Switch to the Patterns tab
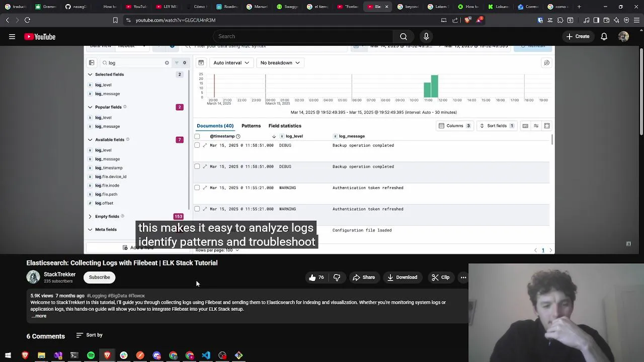The height and width of the screenshot is (362, 644). [x=251, y=126]
